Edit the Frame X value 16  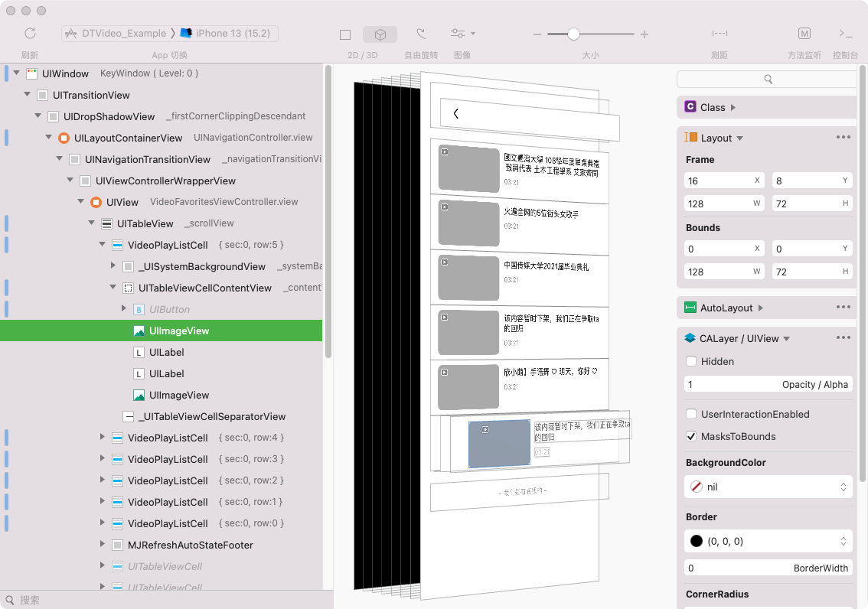pyautogui.click(x=724, y=181)
